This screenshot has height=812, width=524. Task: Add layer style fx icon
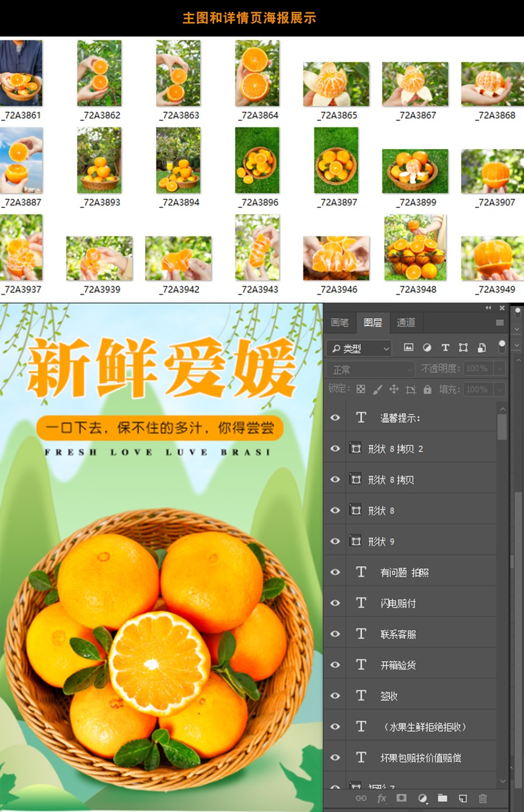coord(381,798)
